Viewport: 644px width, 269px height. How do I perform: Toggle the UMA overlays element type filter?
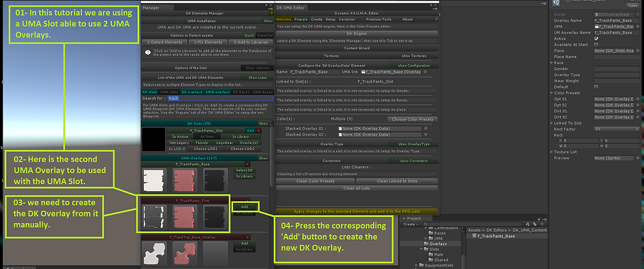click(x=218, y=92)
